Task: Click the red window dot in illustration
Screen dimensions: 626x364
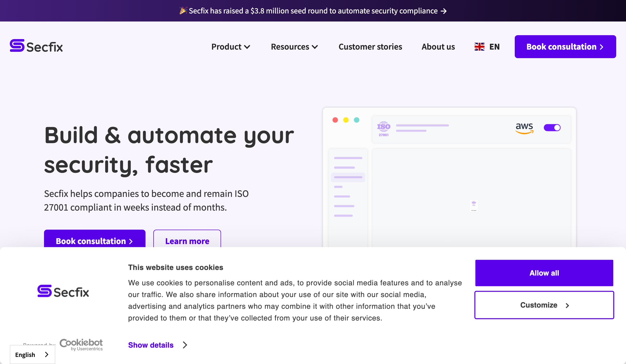Action: [x=335, y=120]
